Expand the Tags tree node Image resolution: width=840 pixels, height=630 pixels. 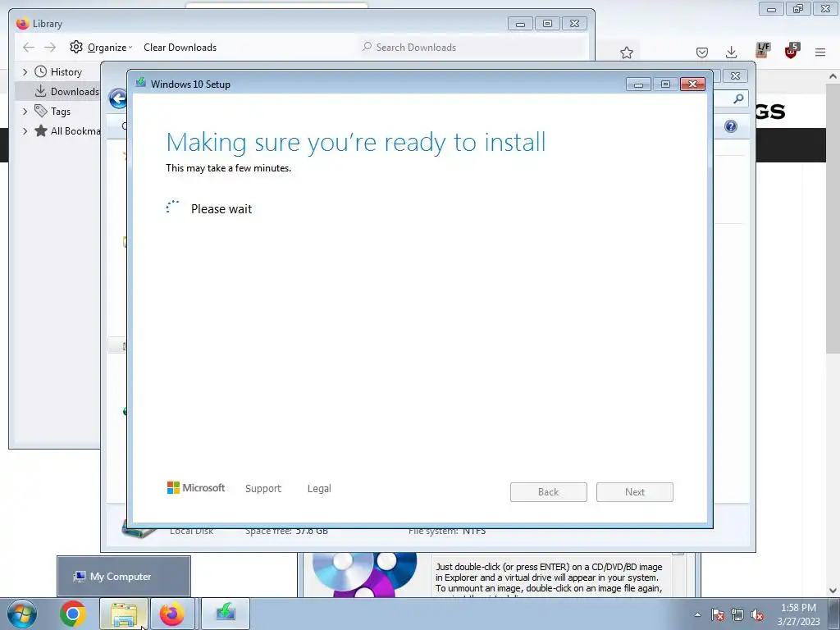tap(25, 112)
